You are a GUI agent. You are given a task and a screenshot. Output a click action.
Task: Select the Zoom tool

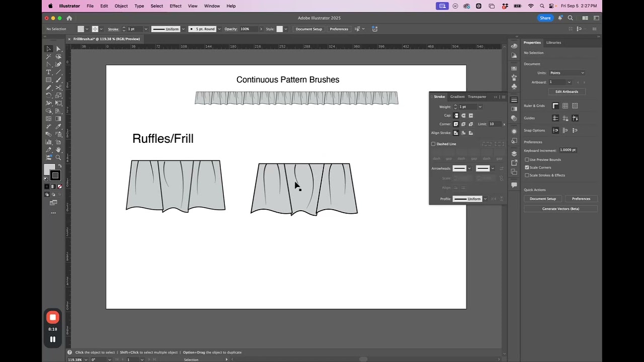[x=58, y=157]
